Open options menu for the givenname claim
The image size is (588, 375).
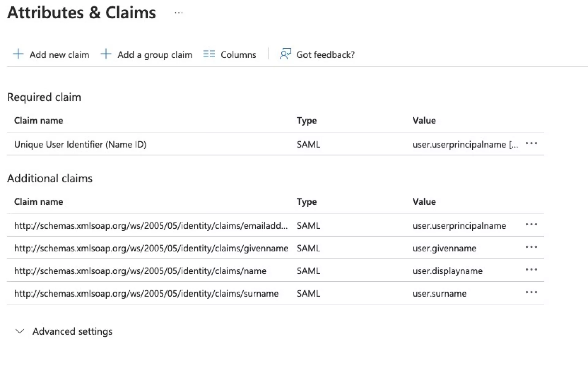coord(531,248)
